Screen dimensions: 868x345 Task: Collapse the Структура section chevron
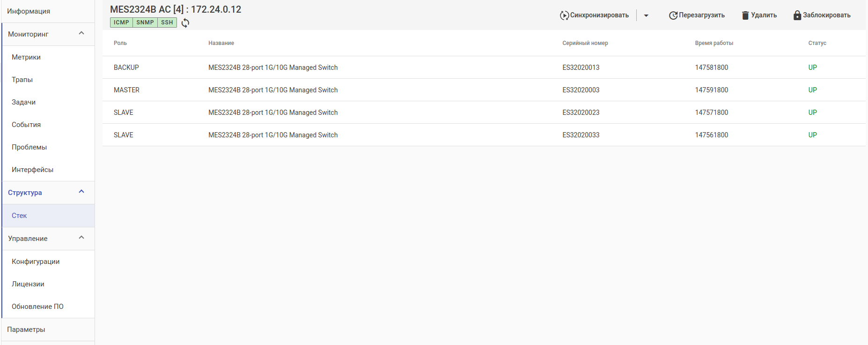click(x=81, y=192)
